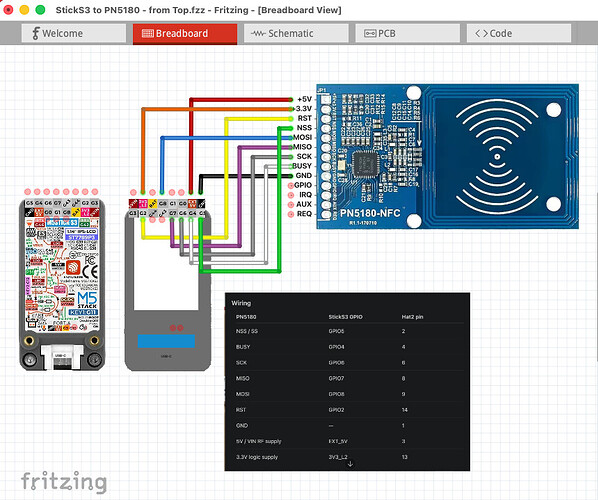Click the down arrow in the wiring table

pyautogui.click(x=350, y=464)
